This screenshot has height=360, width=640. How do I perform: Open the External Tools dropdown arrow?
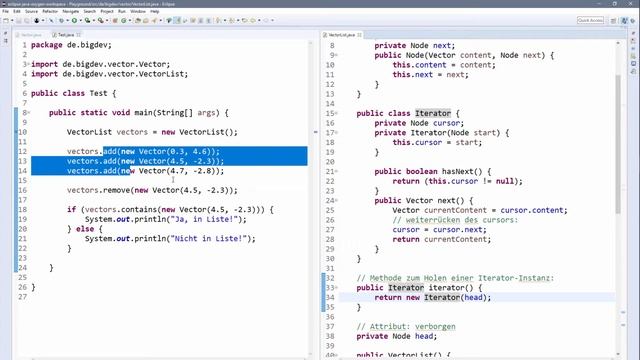click(x=107, y=20)
